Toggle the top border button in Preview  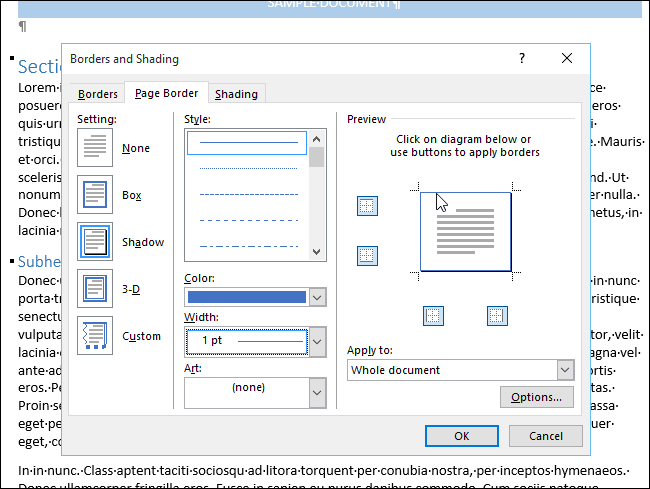tap(367, 206)
